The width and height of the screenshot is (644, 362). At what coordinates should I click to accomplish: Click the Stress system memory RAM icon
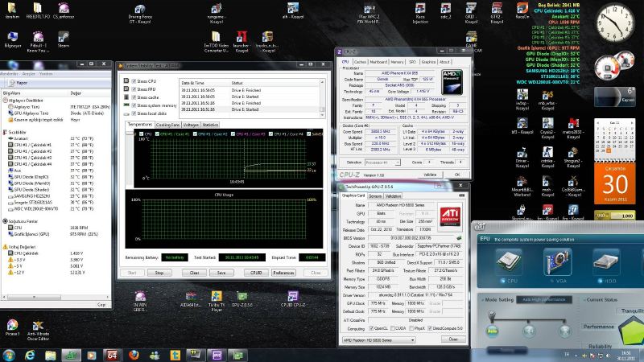coord(126,105)
